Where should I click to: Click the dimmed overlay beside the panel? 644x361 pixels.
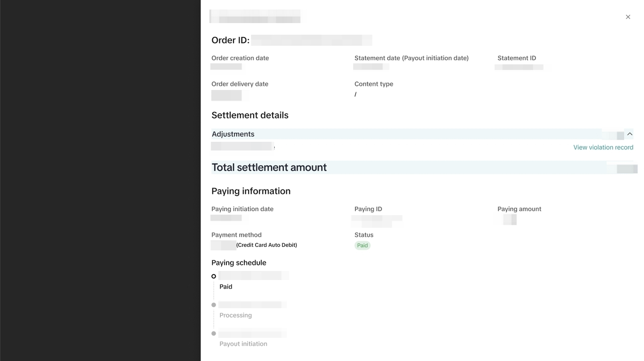[100, 180]
